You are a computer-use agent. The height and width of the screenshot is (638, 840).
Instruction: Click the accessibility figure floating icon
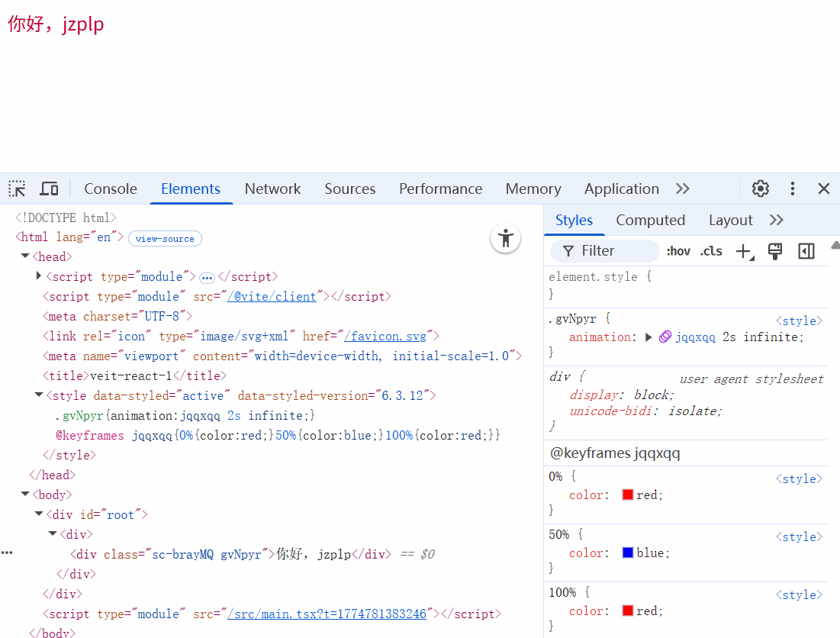tap(505, 238)
